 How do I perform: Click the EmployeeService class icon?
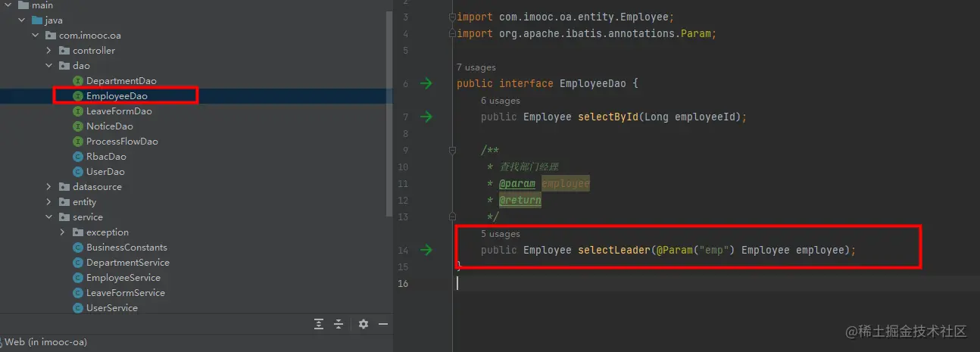click(x=77, y=278)
